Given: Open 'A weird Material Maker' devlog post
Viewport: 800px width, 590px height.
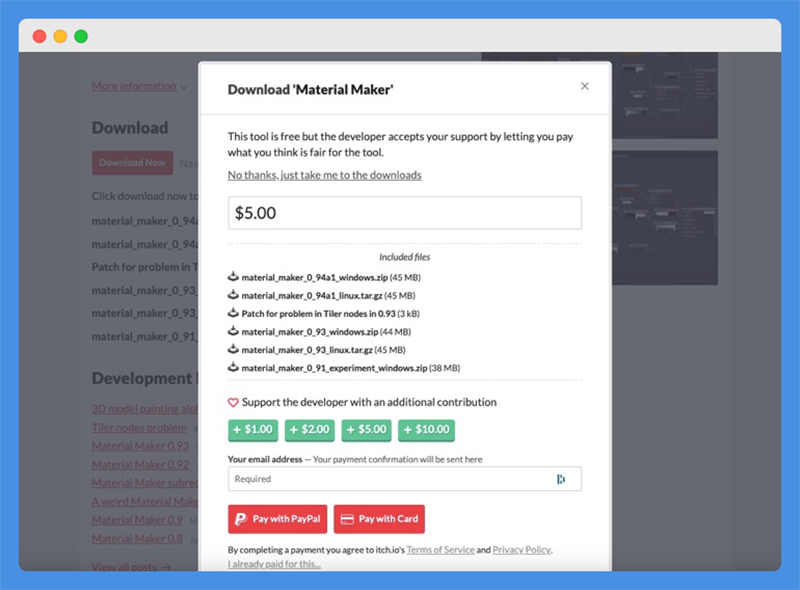Looking at the screenshot, I should click(x=145, y=502).
